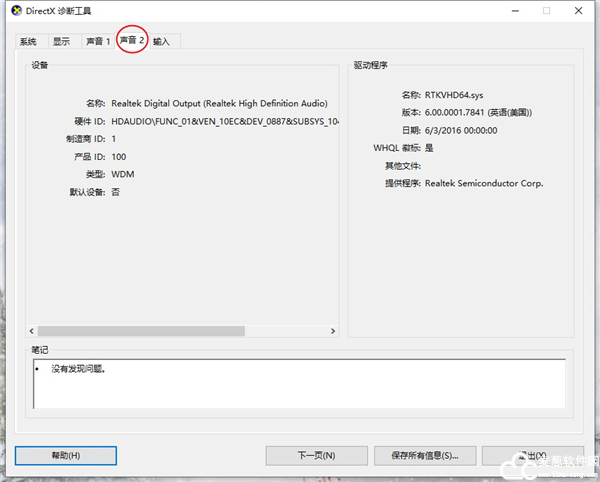The height and width of the screenshot is (482, 600).
Task: Click the 帮助(H) button
Action: click(x=66, y=455)
